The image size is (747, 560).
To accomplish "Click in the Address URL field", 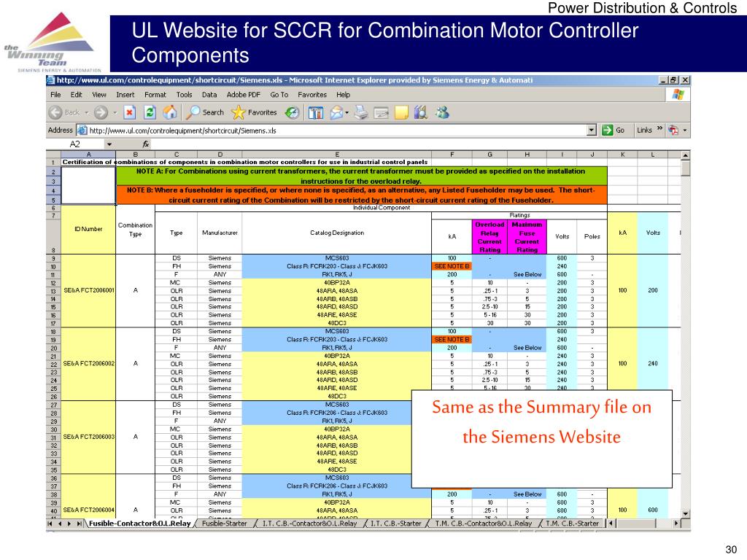I will [x=337, y=131].
